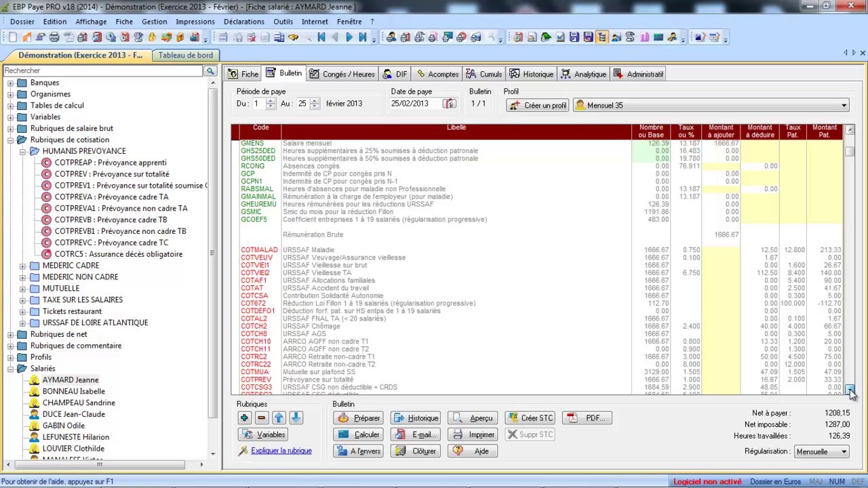Click the search magnifier beside Rechercher
The image size is (868, 488).
(211, 70)
